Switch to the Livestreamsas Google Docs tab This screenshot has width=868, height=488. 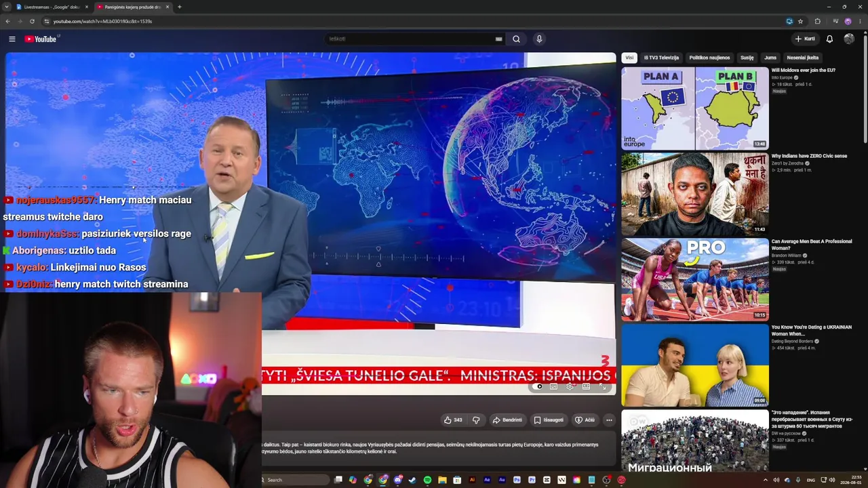[x=52, y=7]
